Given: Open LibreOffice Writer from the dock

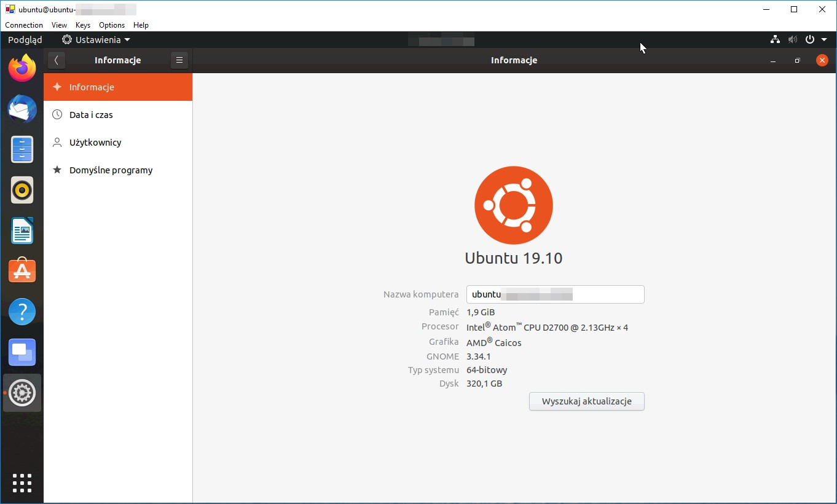Looking at the screenshot, I should pos(22,231).
